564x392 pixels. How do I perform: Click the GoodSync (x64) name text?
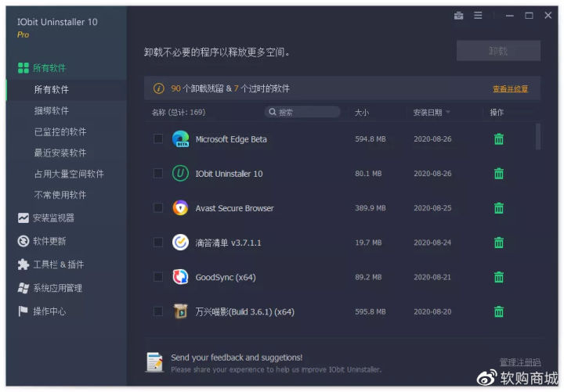tap(226, 277)
